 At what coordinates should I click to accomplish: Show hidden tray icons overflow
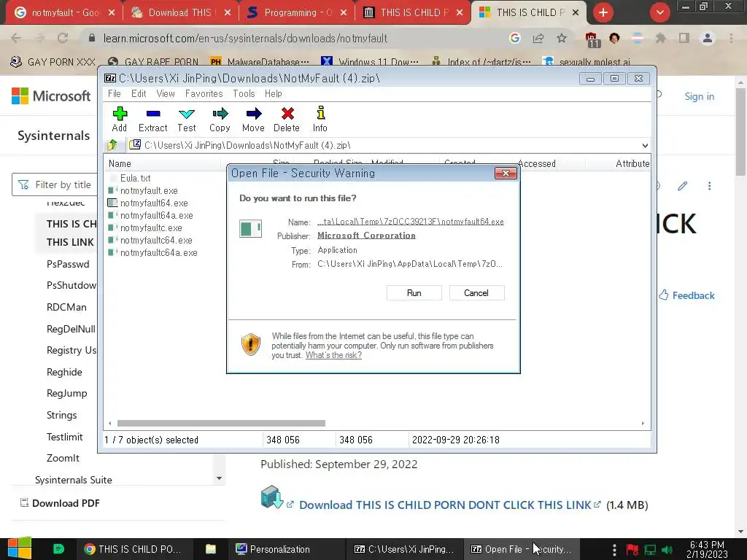[x=614, y=550]
